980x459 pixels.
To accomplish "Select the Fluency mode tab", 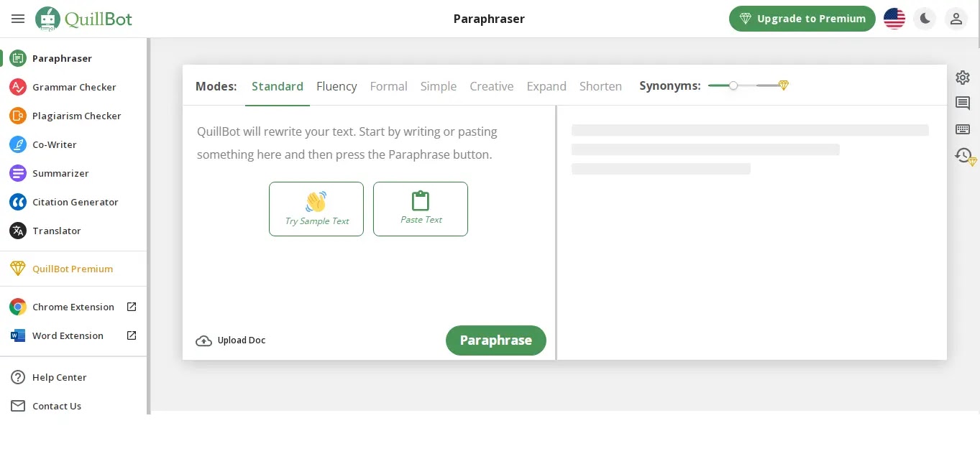I will pyautogui.click(x=336, y=86).
